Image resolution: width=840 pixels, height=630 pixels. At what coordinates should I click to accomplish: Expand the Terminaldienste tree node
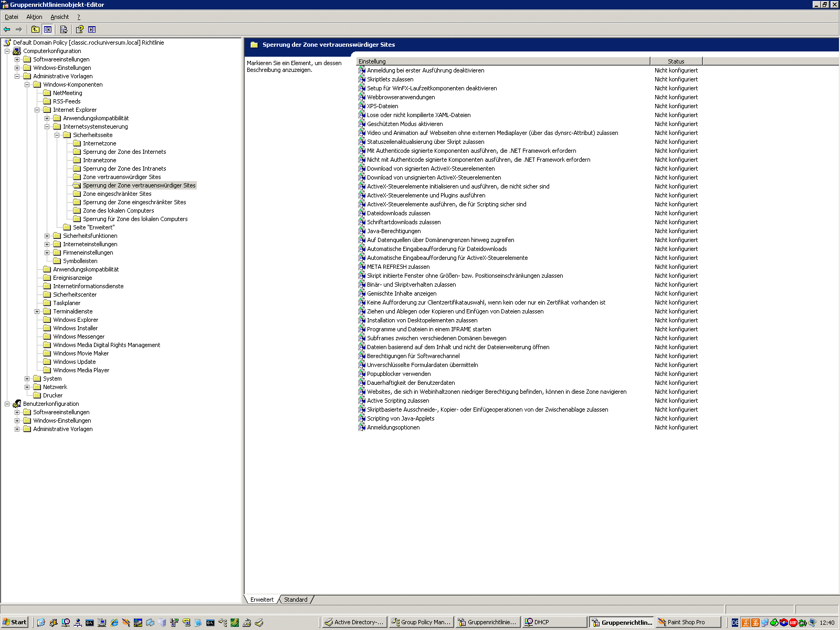(37, 311)
